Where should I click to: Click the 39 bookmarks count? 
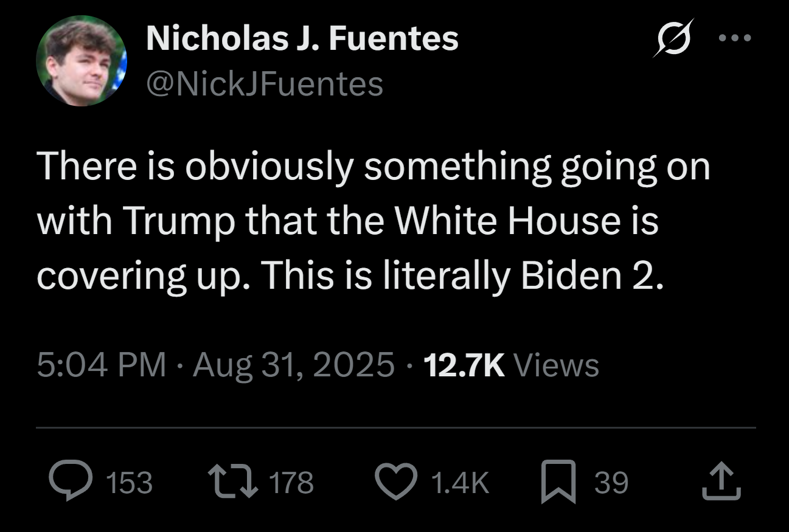point(611,483)
